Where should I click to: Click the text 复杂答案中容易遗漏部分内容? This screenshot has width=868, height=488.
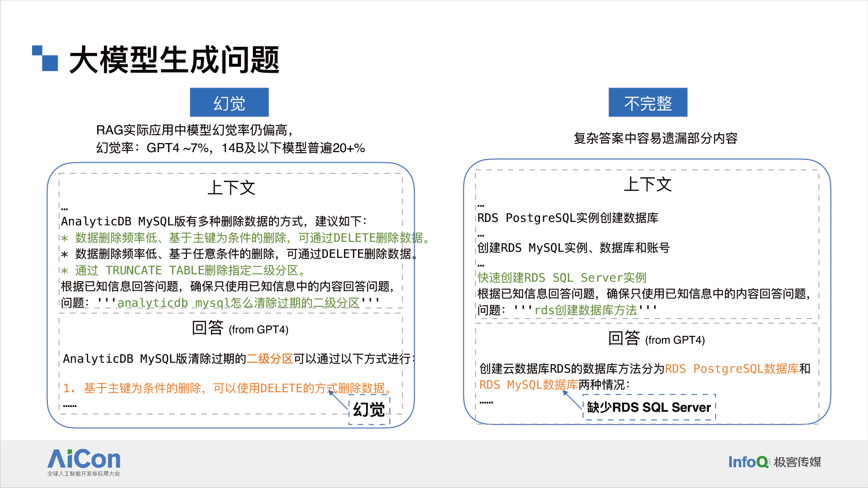(x=655, y=138)
